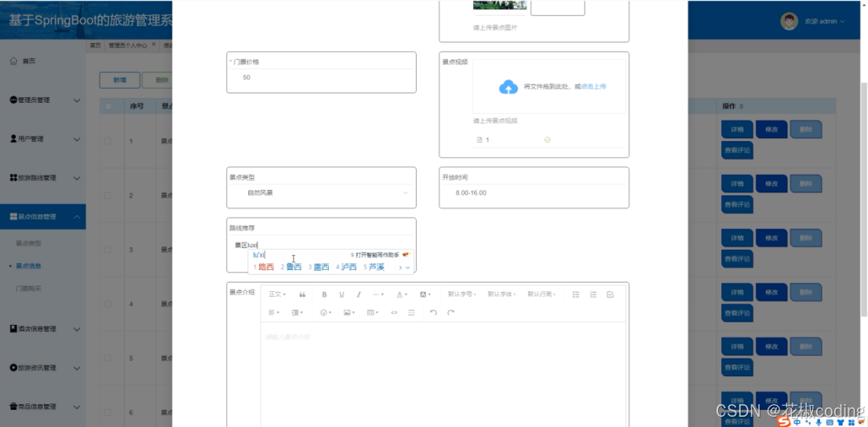Select IME candidate 路西
Screen dimensions: 868x427
264,267
